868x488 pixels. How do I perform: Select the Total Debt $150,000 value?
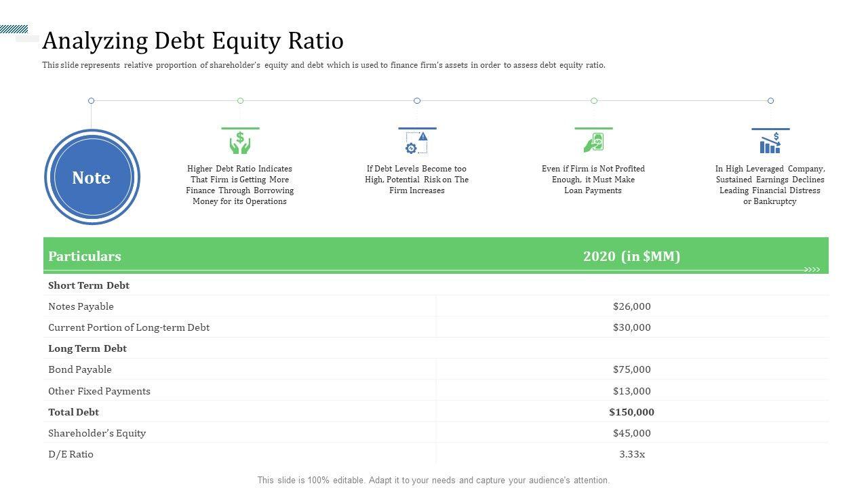631,412
